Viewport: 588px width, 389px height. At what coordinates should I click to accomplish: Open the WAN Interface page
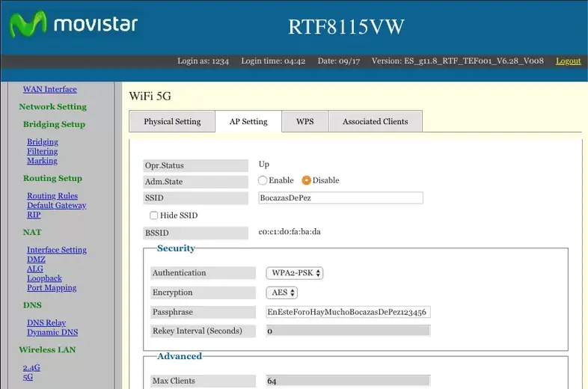pos(50,89)
